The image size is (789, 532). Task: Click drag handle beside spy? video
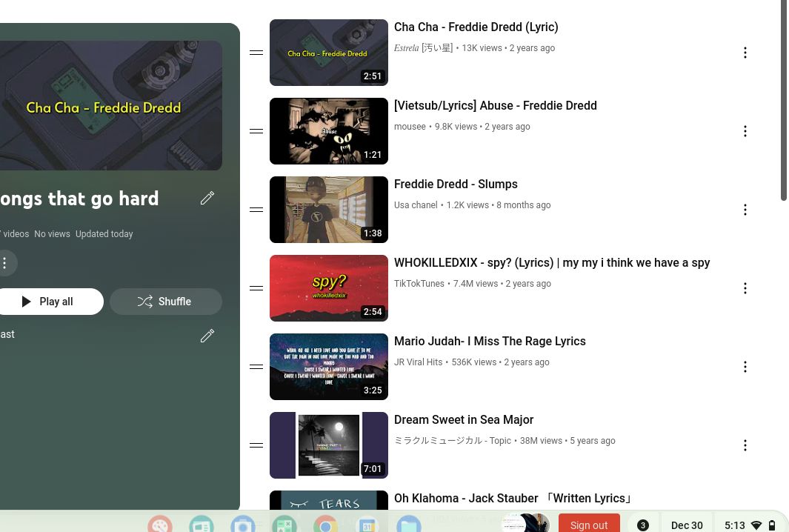coord(256,288)
